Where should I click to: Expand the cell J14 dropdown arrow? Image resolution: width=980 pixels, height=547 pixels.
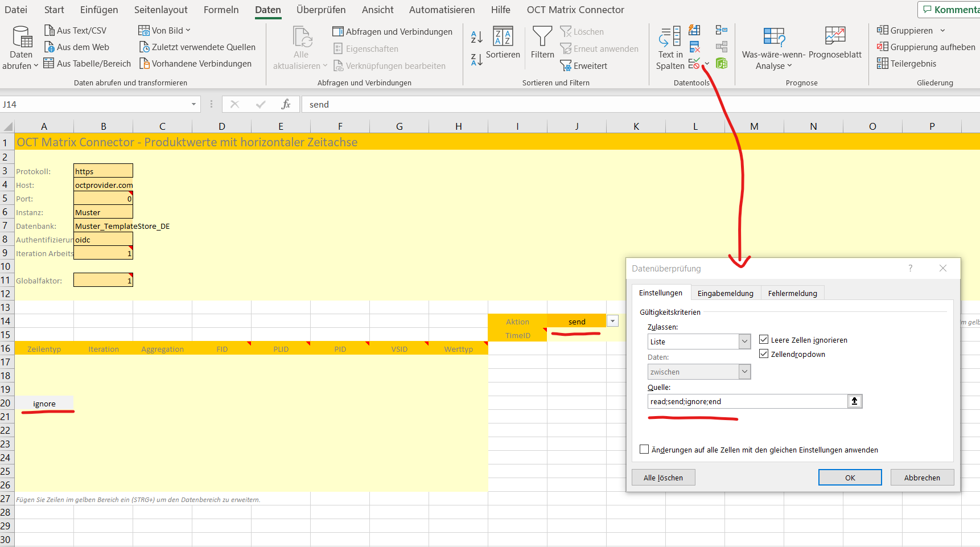tap(612, 322)
